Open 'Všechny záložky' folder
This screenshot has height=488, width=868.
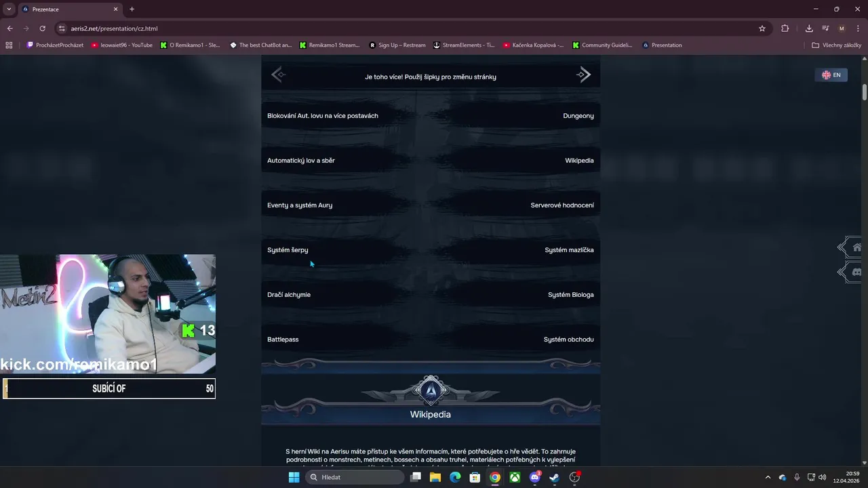tap(836, 45)
